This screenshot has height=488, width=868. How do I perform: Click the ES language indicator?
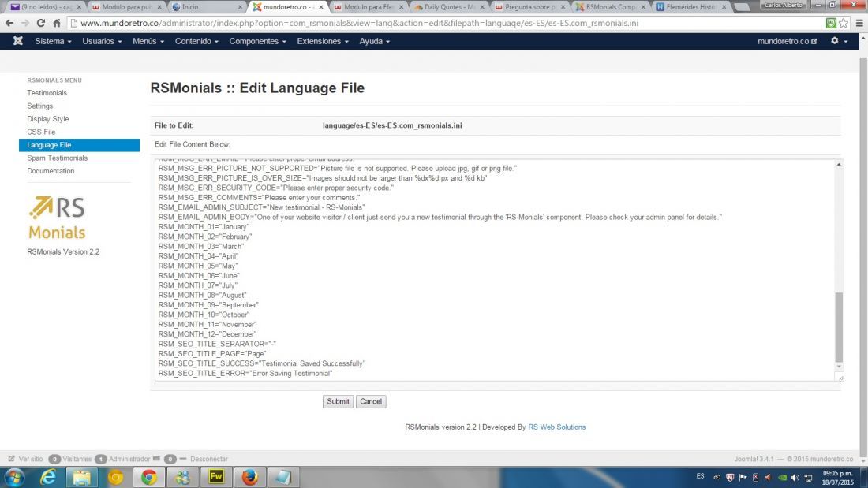click(x=700, y=476)
